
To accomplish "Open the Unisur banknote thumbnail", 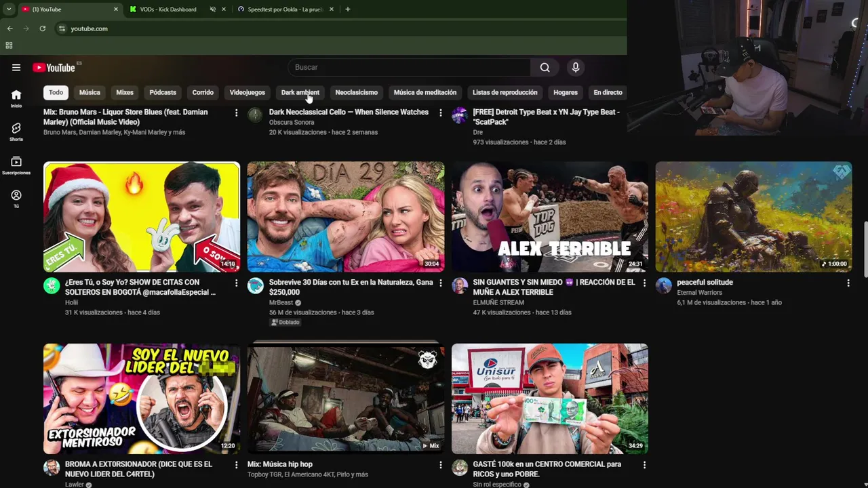I will 550,399.
